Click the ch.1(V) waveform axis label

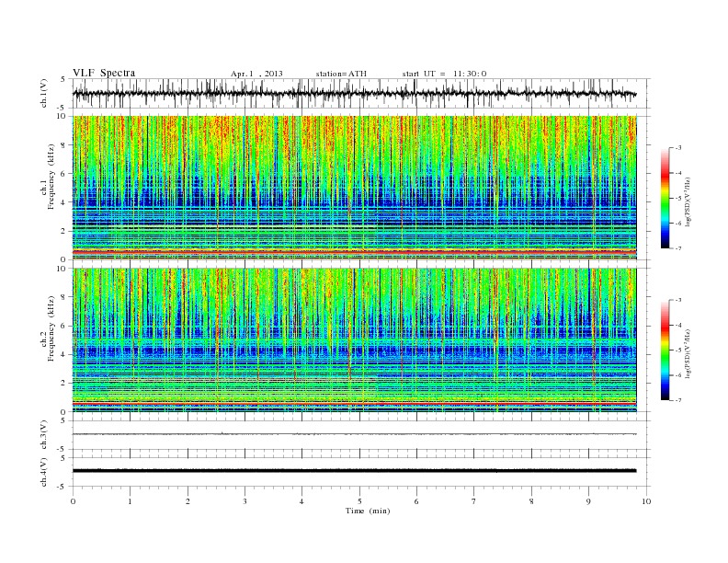pyautogui.click(x=44, y=92)
